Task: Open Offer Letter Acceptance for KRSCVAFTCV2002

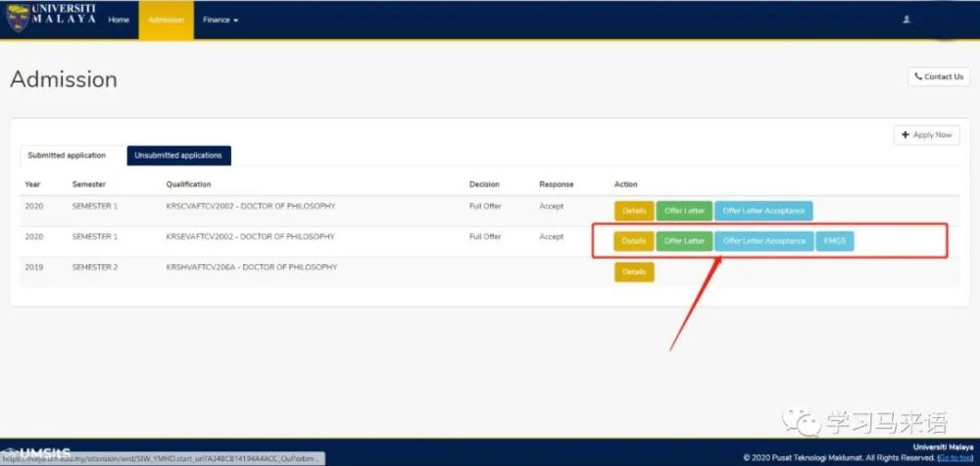Action: click(763, 210)
